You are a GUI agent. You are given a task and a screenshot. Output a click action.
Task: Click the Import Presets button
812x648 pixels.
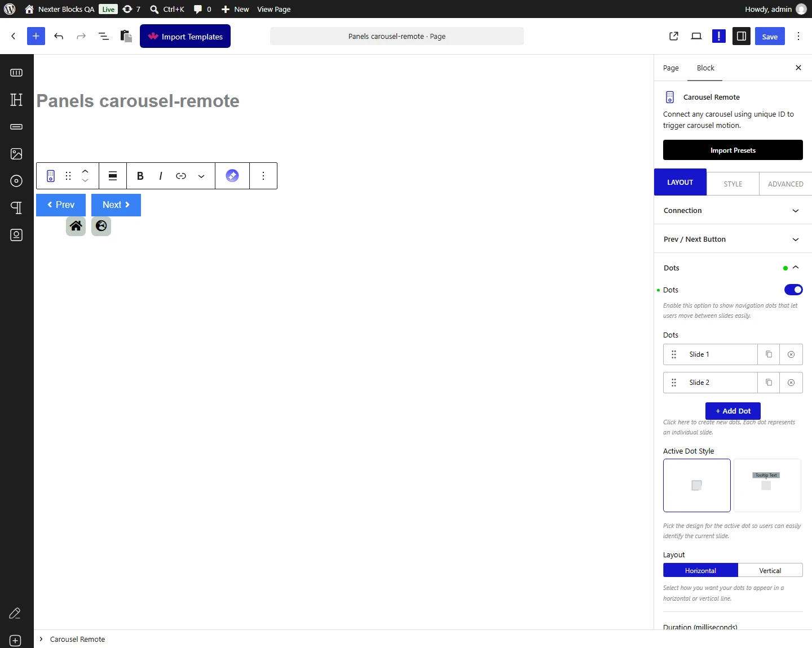tap(733, 150)
